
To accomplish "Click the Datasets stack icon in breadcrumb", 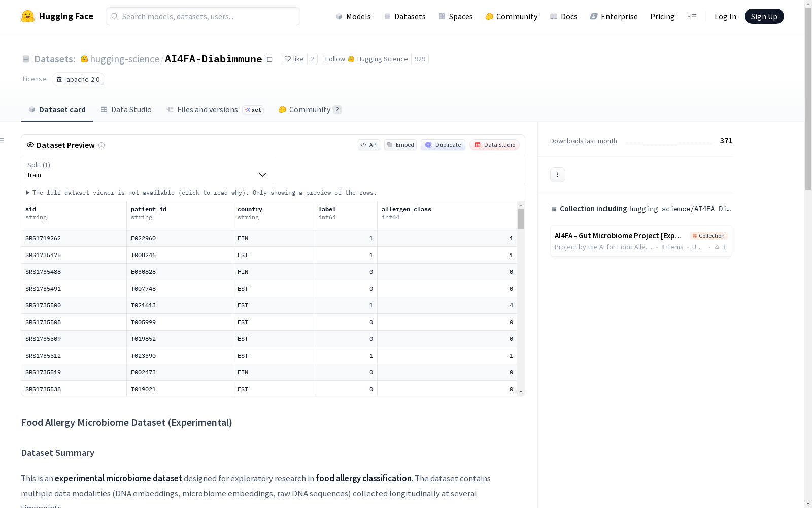I will coord(26,59).
